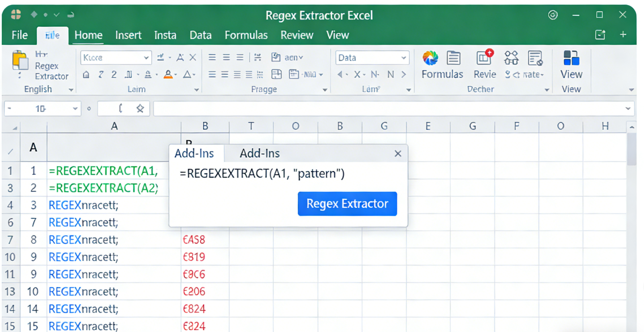The width and height of the screenshot is (644, 332).
Task: Click the increase font size A icon
Action: tap(180, 58)
